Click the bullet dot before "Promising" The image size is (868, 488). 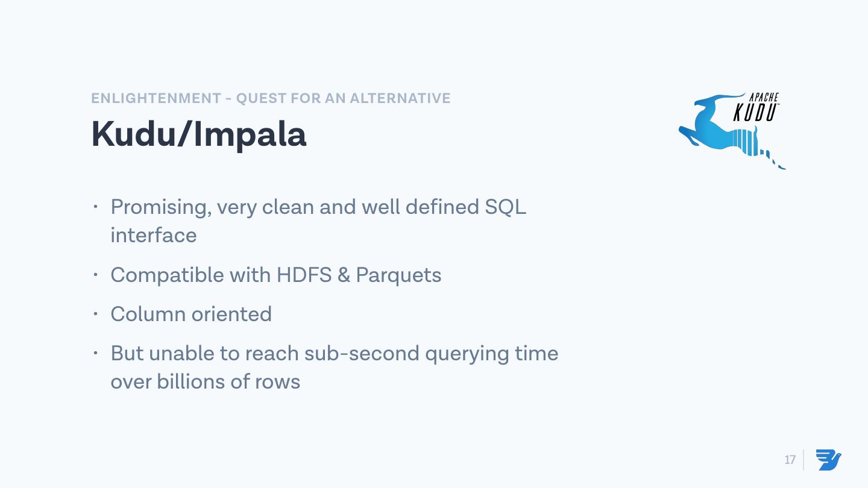point(95,207)
